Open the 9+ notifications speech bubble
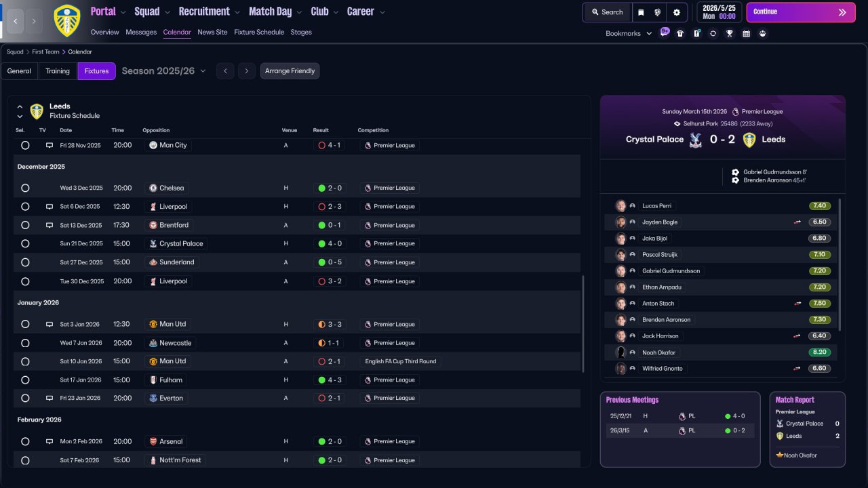This screenshot has height=488, width=868. point(665,33)
